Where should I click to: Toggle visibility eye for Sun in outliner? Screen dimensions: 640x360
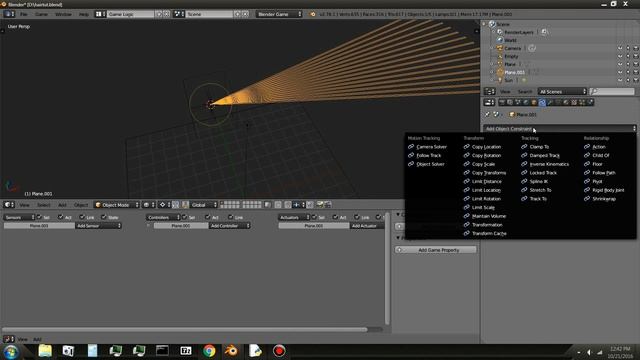(x=620, y=80)
